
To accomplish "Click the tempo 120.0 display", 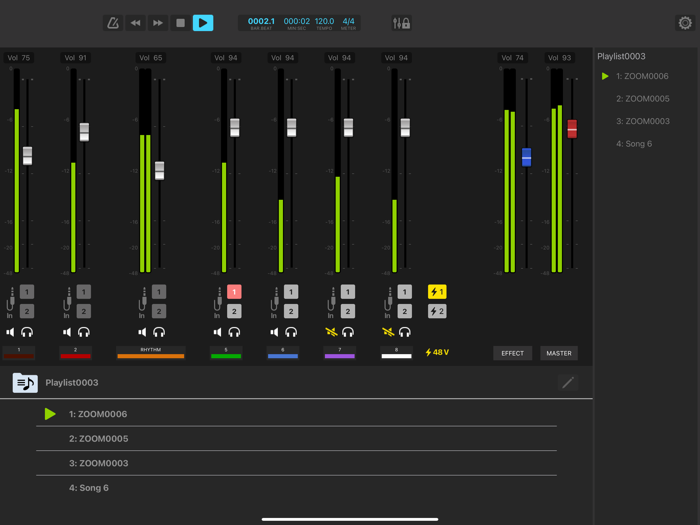I will [x=324, y=21].
